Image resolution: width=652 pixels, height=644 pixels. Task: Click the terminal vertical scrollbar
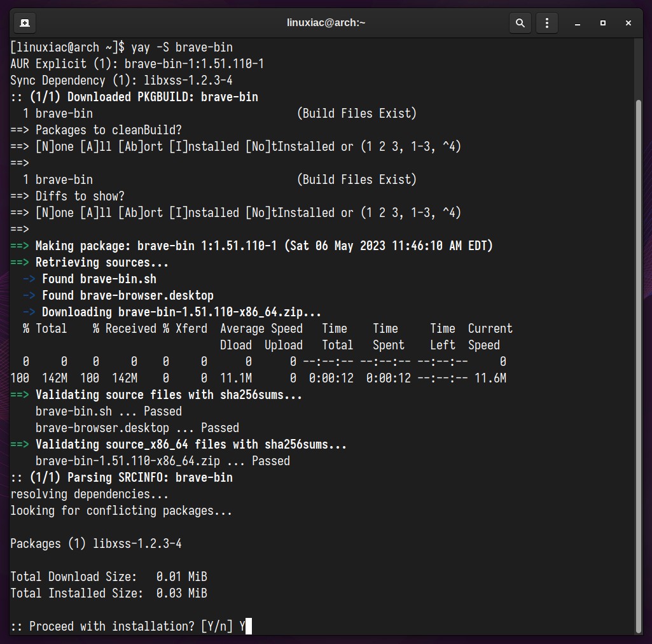tap(639, 366)
